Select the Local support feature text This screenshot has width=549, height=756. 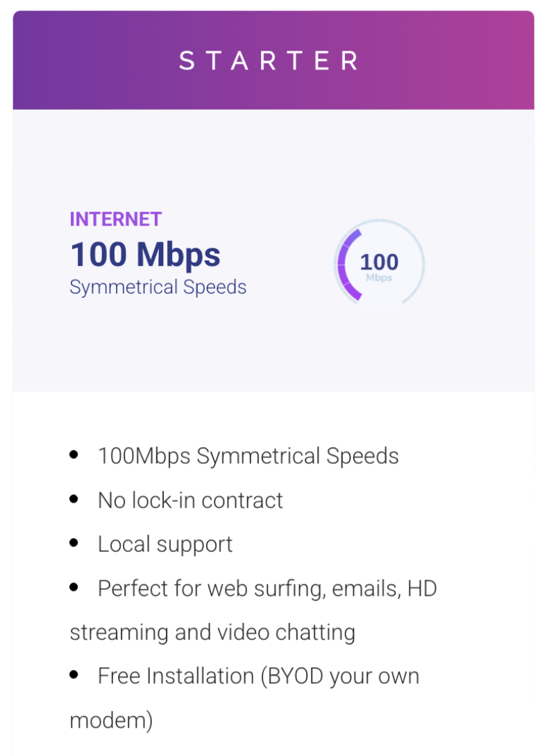pyautogui.click(x=165, y=544)
